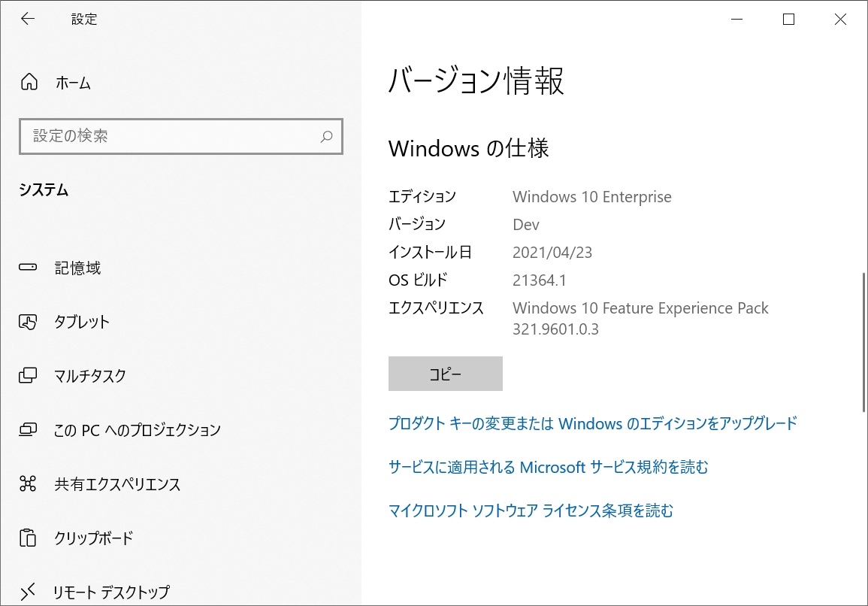Viewport: 868px width, 606px height.
Task: Click the クリップボード clipboard icon
Action: pos(28,538)
